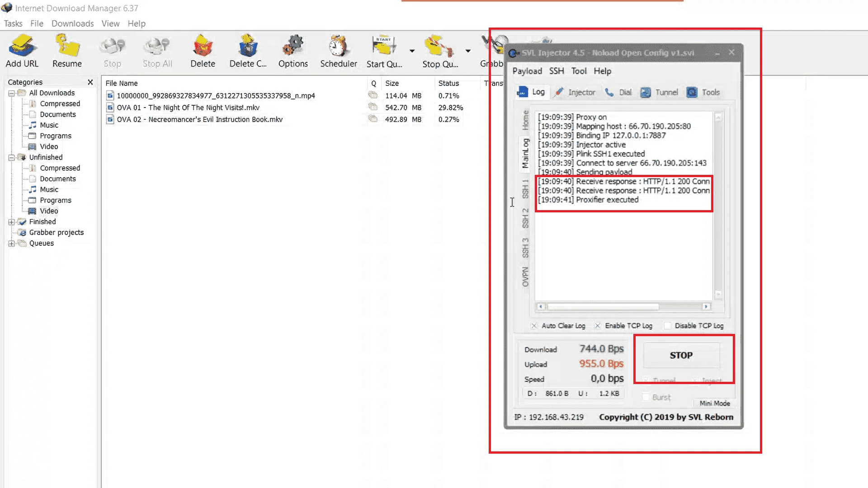Select Grabber projects category
Image resolution: width=868 pixels, height=488 pixels.
coord(57,233)
